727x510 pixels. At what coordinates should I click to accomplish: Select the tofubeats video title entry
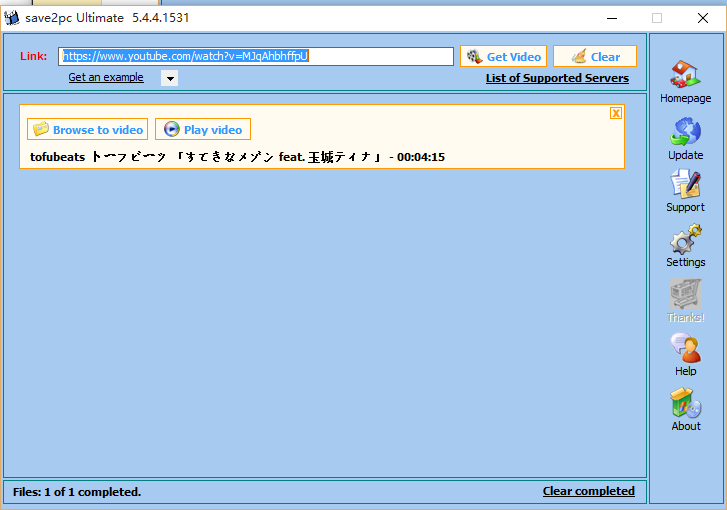(237, 157)
